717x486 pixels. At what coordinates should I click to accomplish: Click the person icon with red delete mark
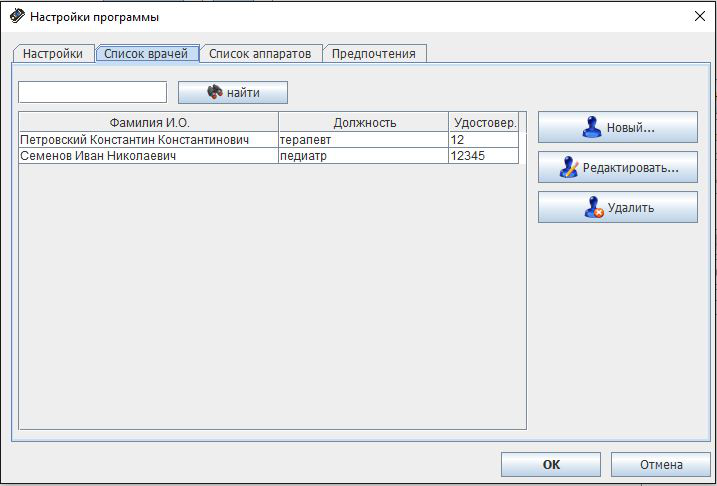click(x=593, y=208)
